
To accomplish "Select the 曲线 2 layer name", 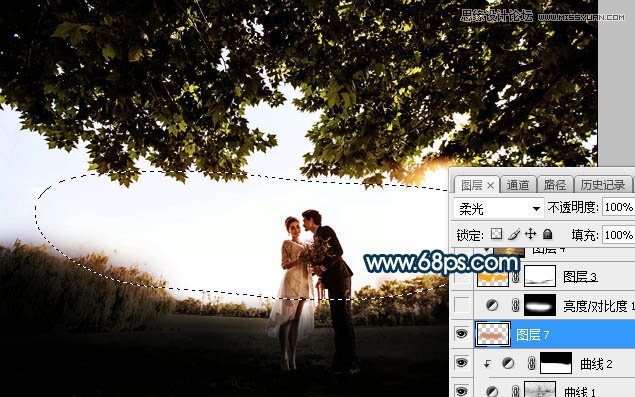I will [596, 364].
